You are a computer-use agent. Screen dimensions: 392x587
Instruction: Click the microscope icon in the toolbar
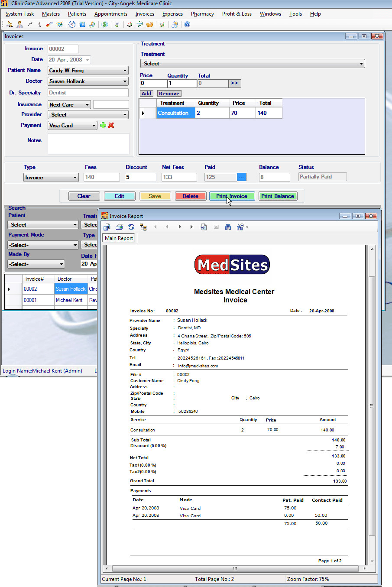pyautogui.click(x=39, y=24)
